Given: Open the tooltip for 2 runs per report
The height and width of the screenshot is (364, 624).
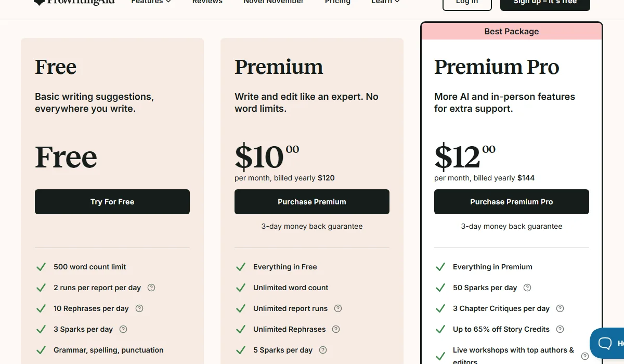Looking at the screenshot, I should click(151, 287).
